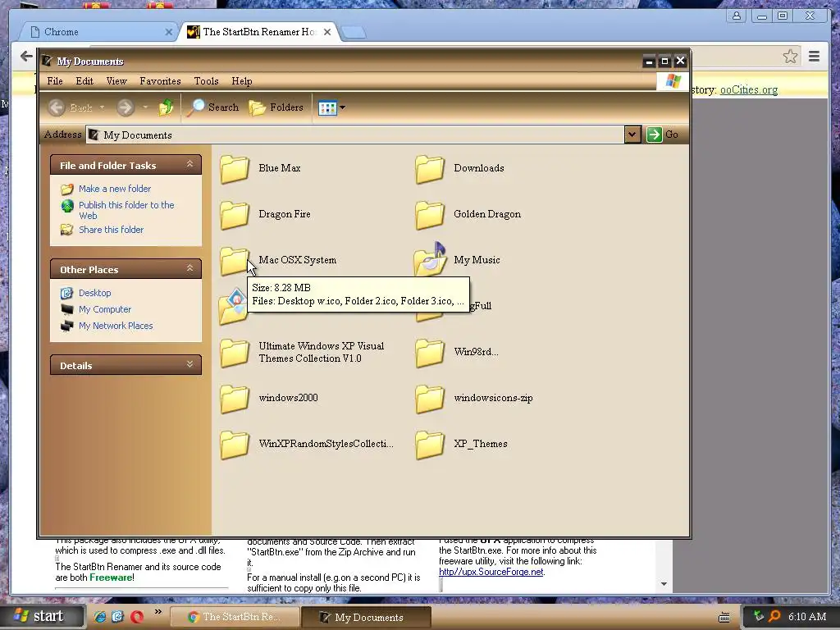
Task: Click Share this folder link
Action: (x=111, y=230)
